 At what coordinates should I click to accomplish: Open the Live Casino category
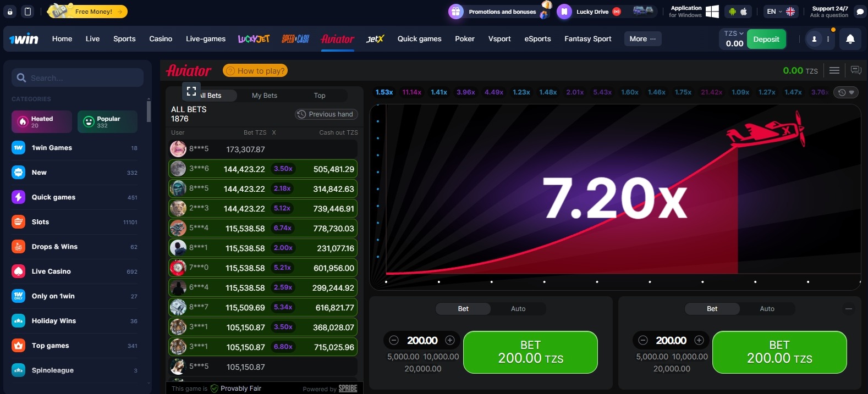pyautogui.click(x=75, y=271)
